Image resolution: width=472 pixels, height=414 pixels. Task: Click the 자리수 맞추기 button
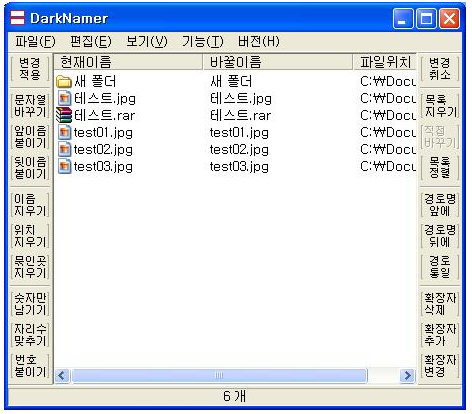click(30, 335)
